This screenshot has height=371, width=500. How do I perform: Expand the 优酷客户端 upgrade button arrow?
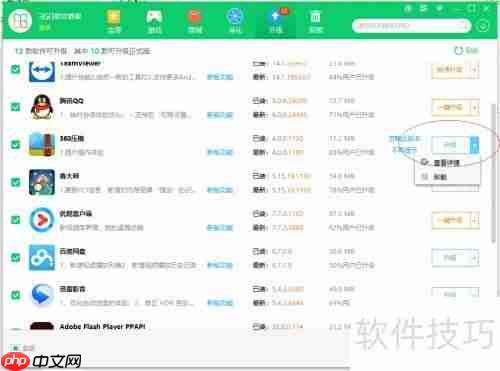[x=474, y=220]
